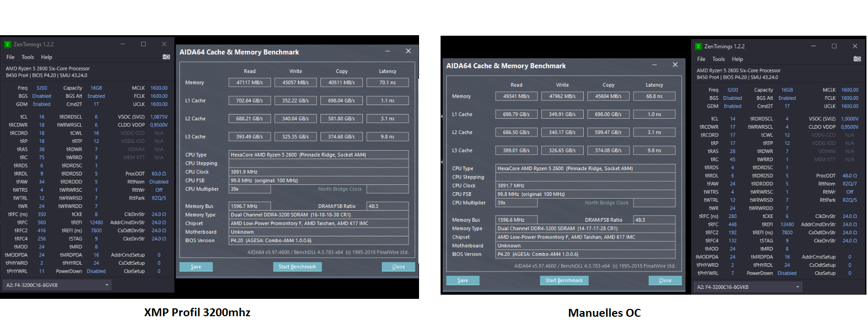868x322 pixels.
Task: Select Memory Latency field showing 68.8 ns
Action: pos(655,96)
